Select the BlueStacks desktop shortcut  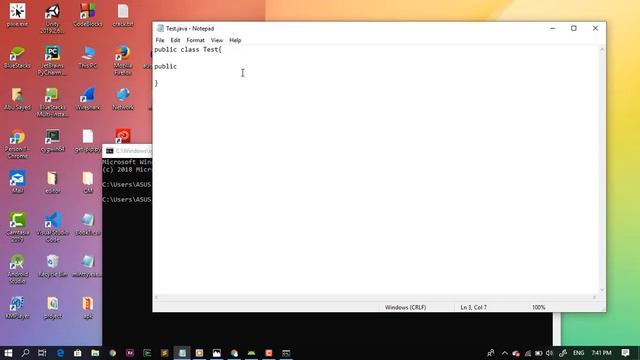pos(17,58)
